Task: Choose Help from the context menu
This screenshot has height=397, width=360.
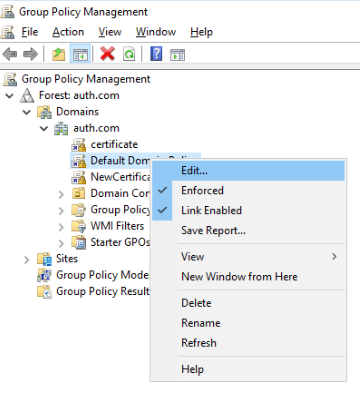Action: pos(248,369)
